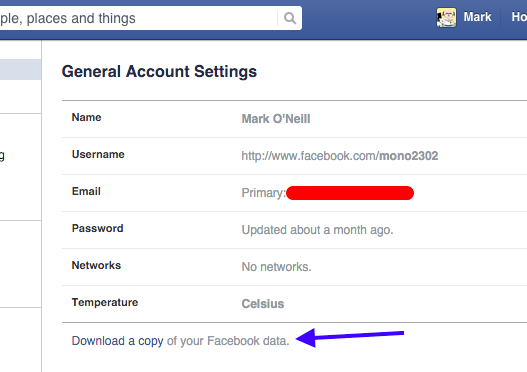Go to Mark's profile name link
Viewport: 527px width, 372px height.
[477, 17]
